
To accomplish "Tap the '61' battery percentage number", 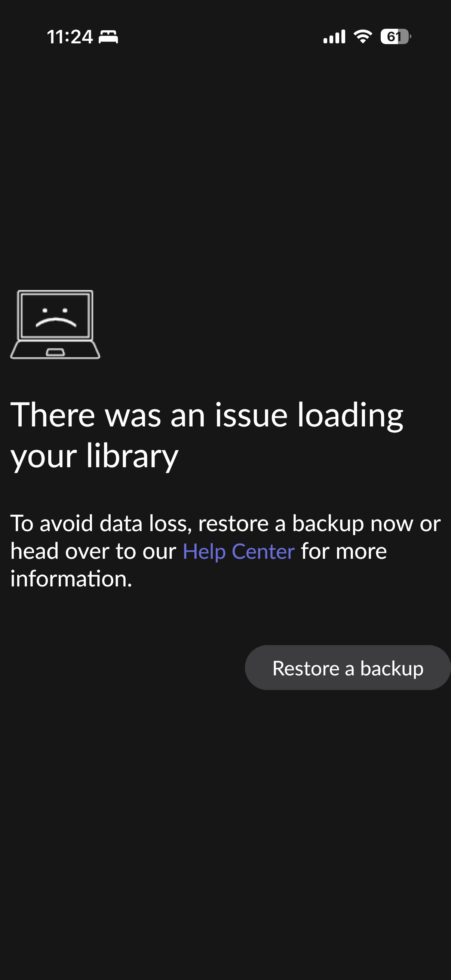I will (393, 37).
